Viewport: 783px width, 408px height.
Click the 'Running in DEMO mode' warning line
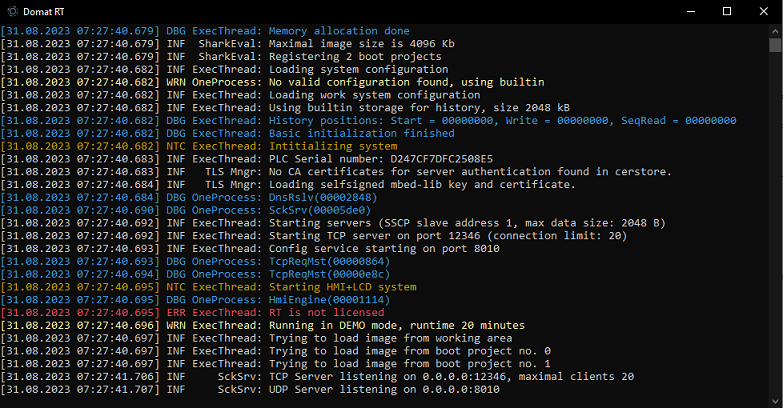pyautogui.click(x=263, y=326)
